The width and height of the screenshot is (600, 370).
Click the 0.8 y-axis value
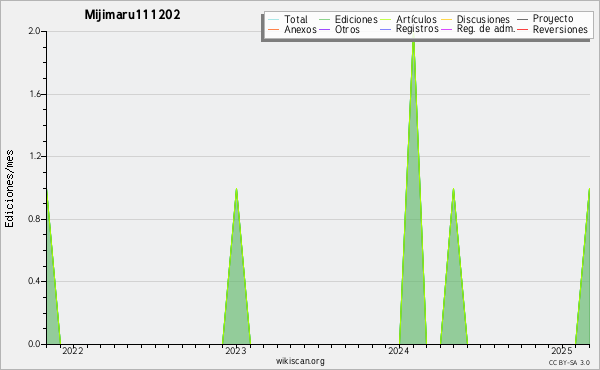(34, 219)
